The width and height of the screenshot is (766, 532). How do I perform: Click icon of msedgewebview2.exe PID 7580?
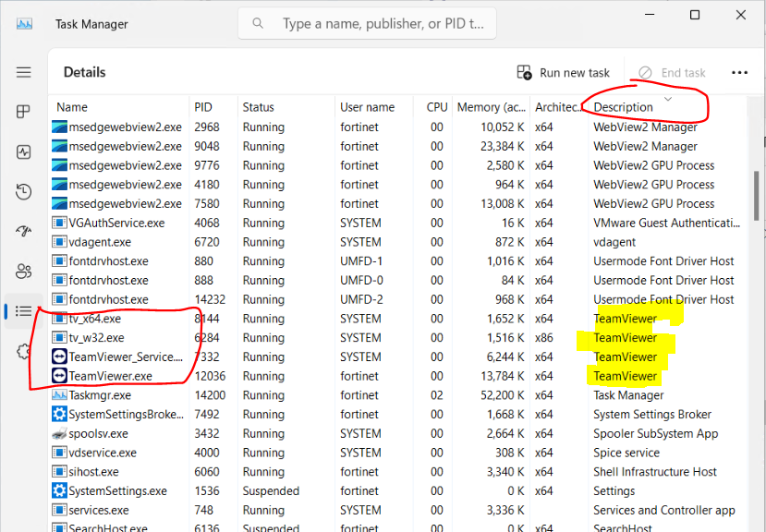[x=59, y=203]
